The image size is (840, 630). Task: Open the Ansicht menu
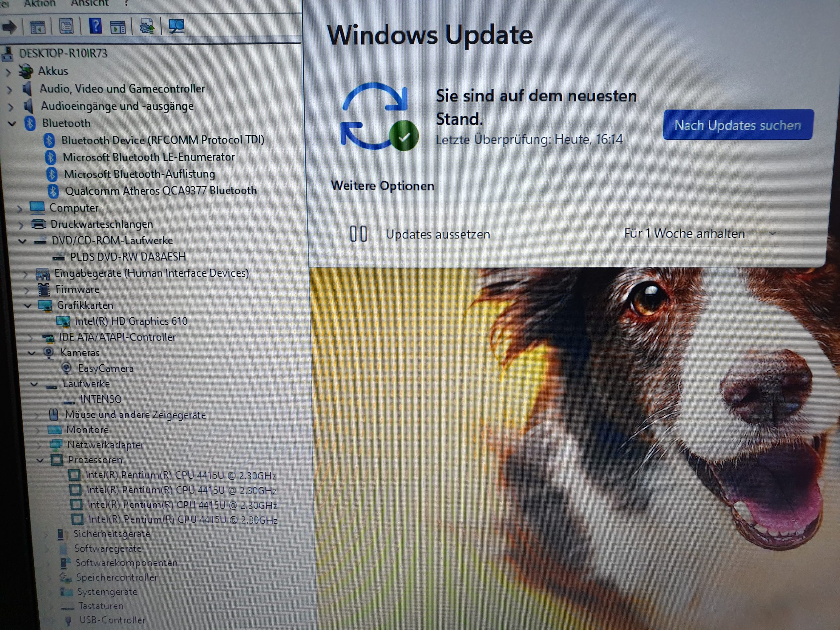90,3
